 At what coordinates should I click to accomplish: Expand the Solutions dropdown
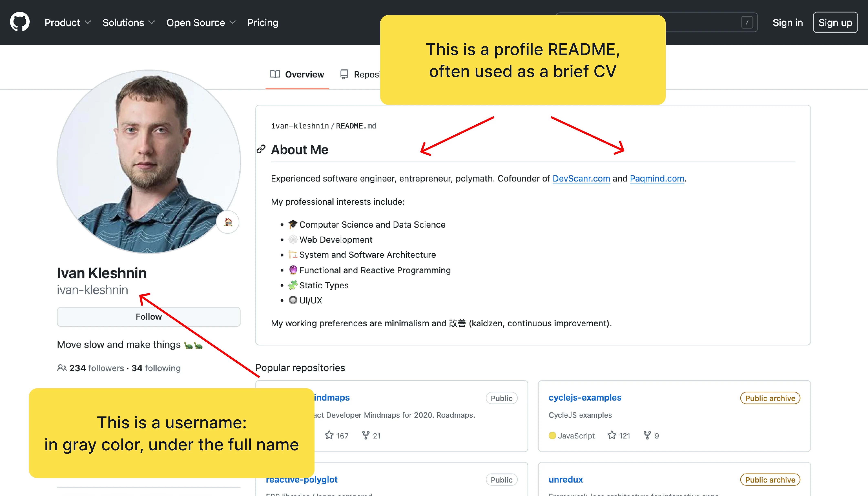(128, 22)
